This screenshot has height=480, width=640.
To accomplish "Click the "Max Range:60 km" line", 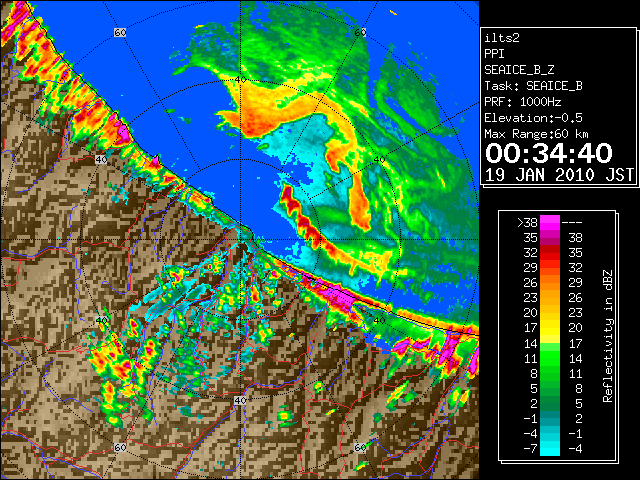I will pos(536,134).
